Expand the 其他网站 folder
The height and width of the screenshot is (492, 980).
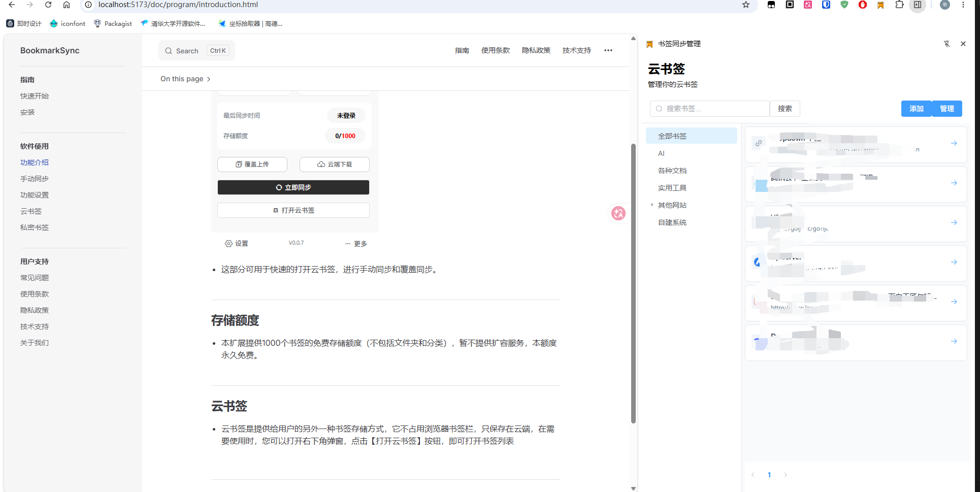(x=652, y=205)
